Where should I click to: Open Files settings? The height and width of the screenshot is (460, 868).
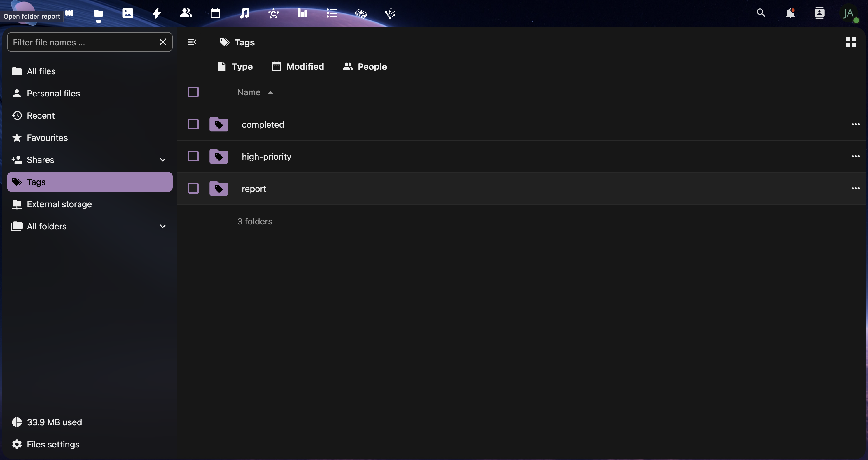point(53,444)
